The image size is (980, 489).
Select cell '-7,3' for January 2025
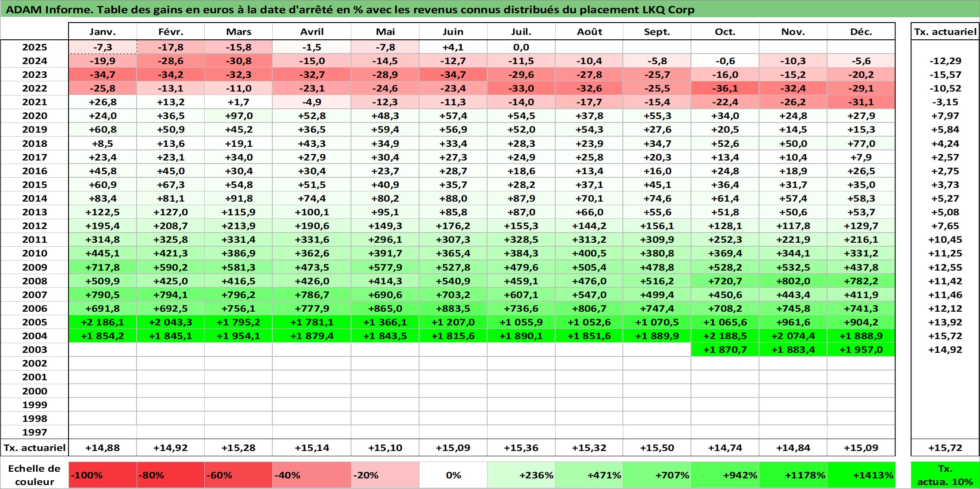click(x=103, y=47)
